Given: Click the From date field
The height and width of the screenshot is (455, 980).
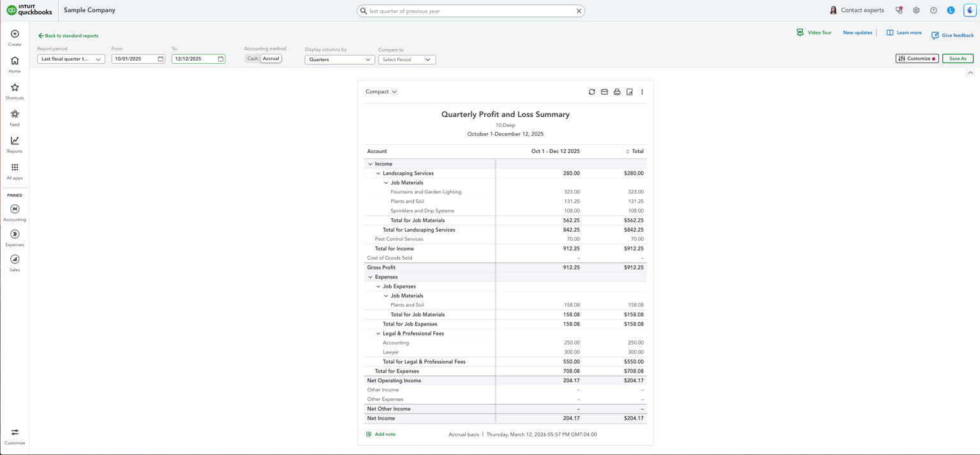Looking at the screenshot, I should [138, 59].
